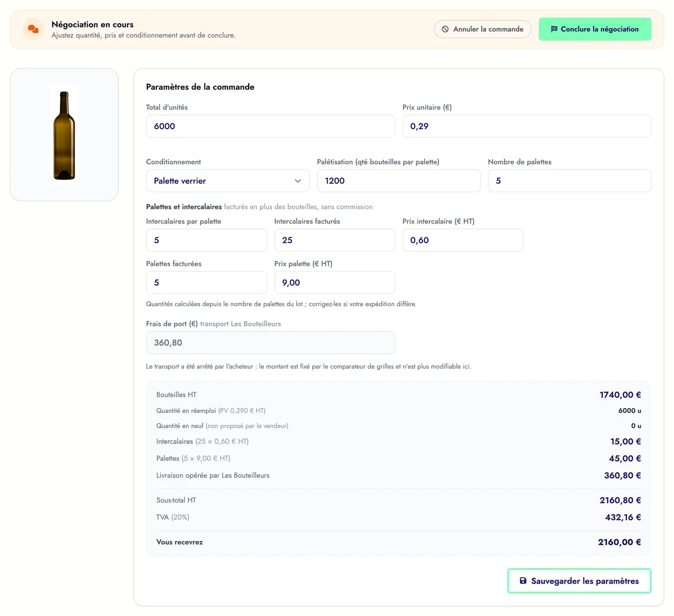Click the Sous-total HT amount 2160,80 €
The width and height of the screenshot is (674, 616).
point(620,500)
